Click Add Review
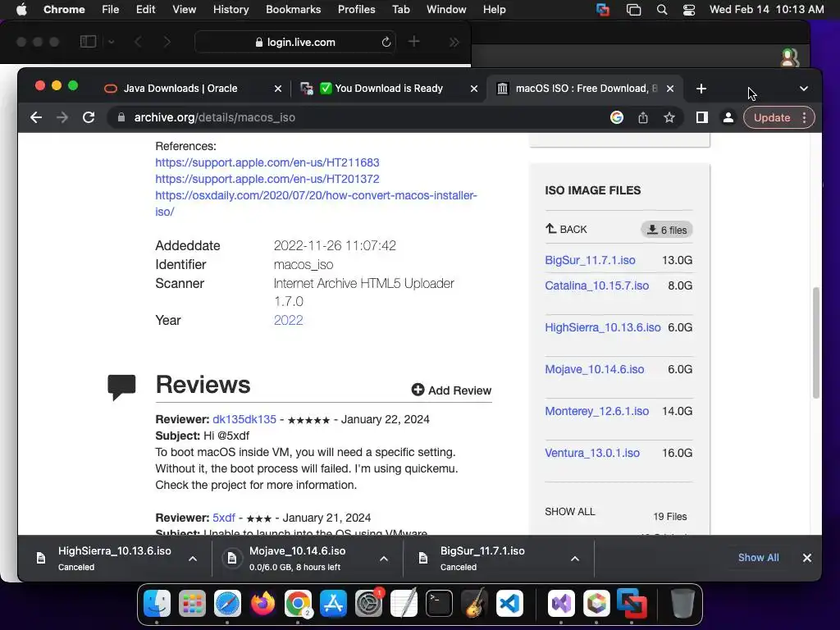The image size is (840, 630). coord(451,390)
